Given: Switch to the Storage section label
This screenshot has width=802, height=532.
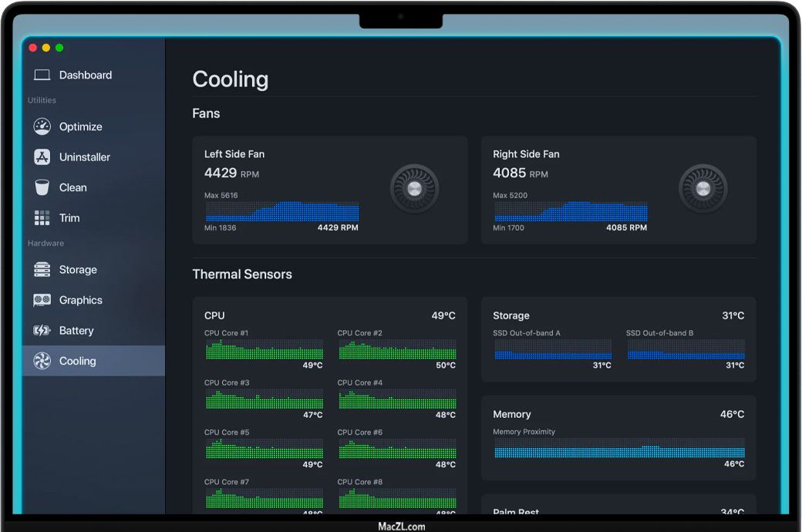Looking at the screenshot, I should point(78,270).
